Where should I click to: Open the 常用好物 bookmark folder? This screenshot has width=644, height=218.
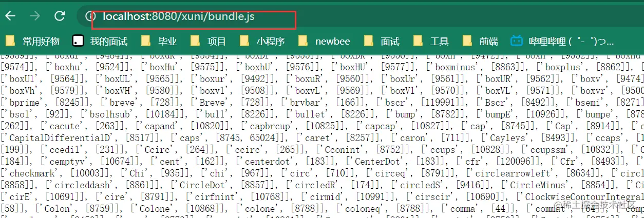(x=33, y=41)
